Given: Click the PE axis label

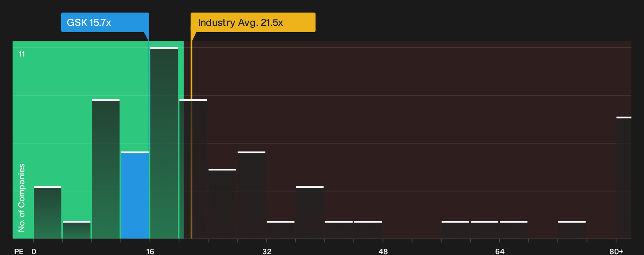Looking at the screenshot, I should [19, 251].
